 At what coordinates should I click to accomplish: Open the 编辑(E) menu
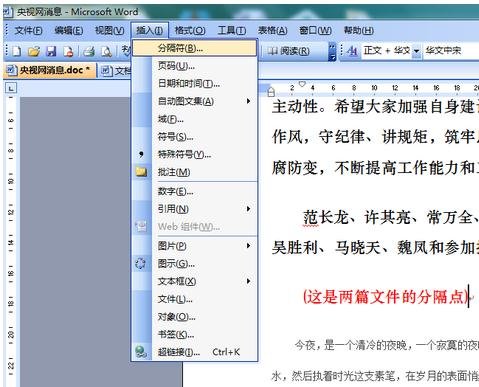coord(69,31)
